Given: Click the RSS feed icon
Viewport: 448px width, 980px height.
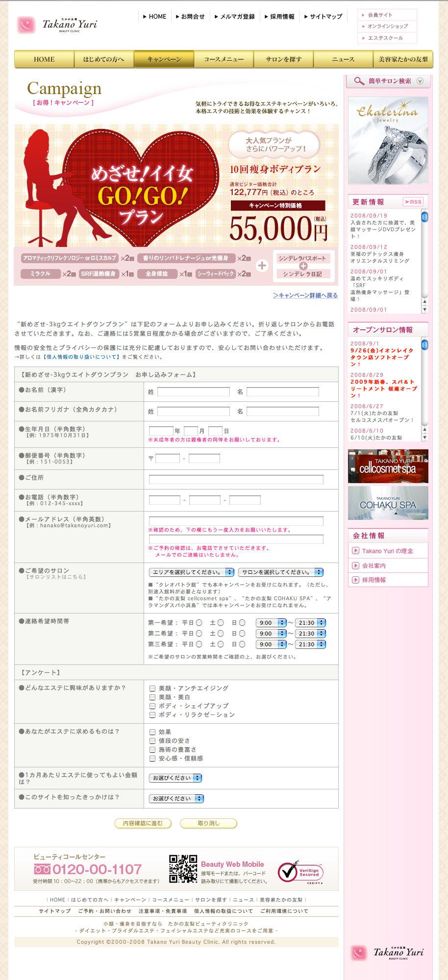Looking at the screenshot, I should pyautogui.click(x=413, y=202).
